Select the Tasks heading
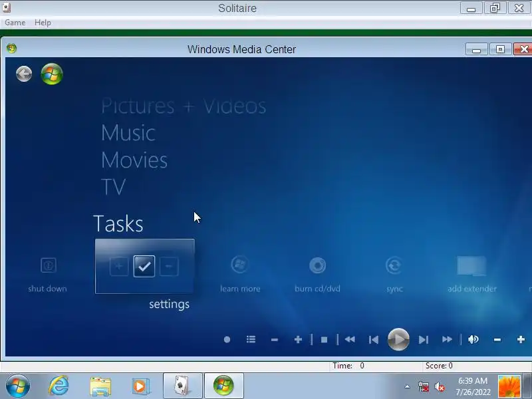 click(x=118, y=223)
